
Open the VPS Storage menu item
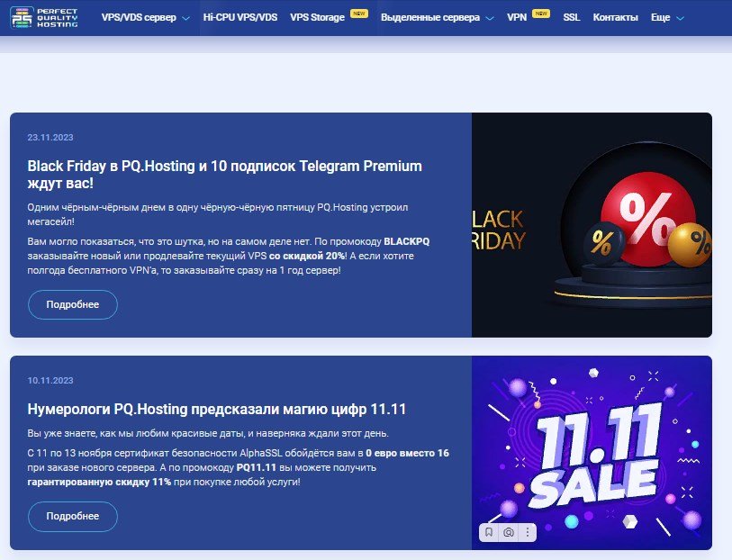point(318,17)
